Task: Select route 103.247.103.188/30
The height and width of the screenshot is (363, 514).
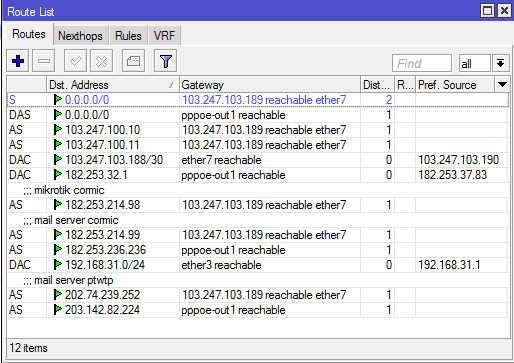Action: click(x=258, y=160)
